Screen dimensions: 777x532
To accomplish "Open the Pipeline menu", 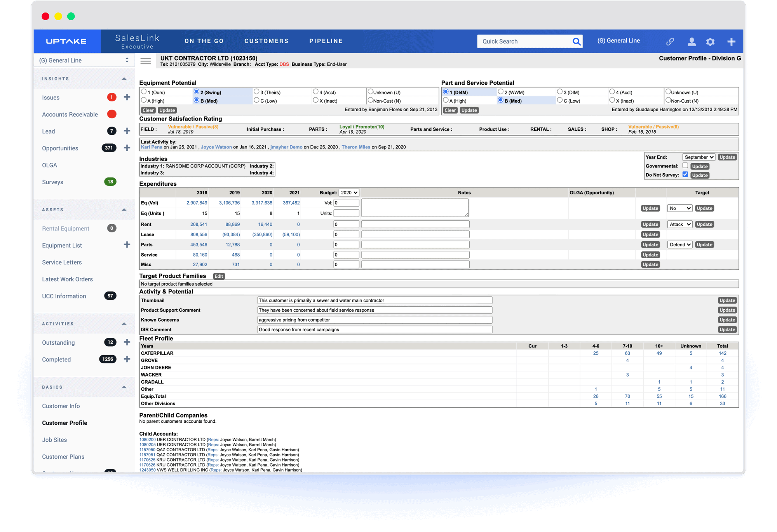I will (x=326, y=41).
